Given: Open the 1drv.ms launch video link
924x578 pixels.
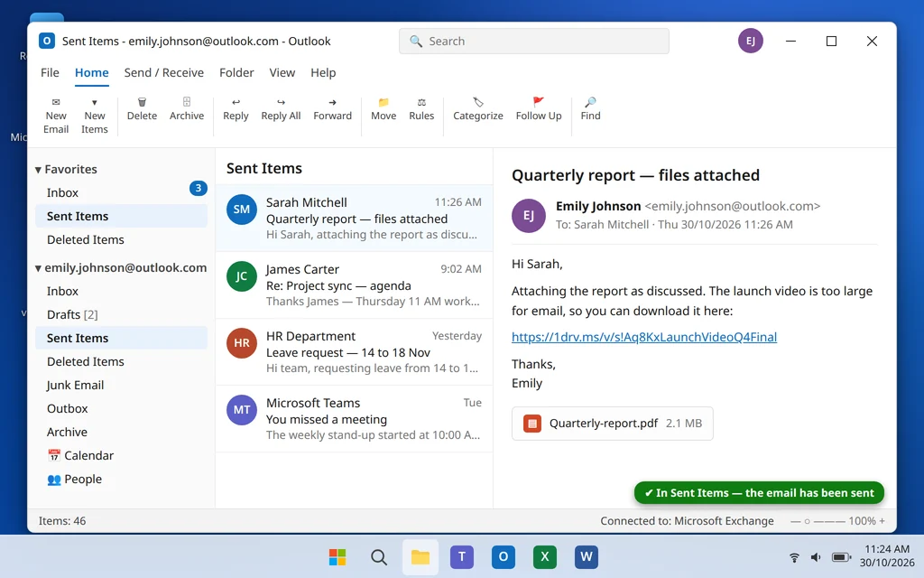Looking at the screenshot, I should click(x=644, y=337).
